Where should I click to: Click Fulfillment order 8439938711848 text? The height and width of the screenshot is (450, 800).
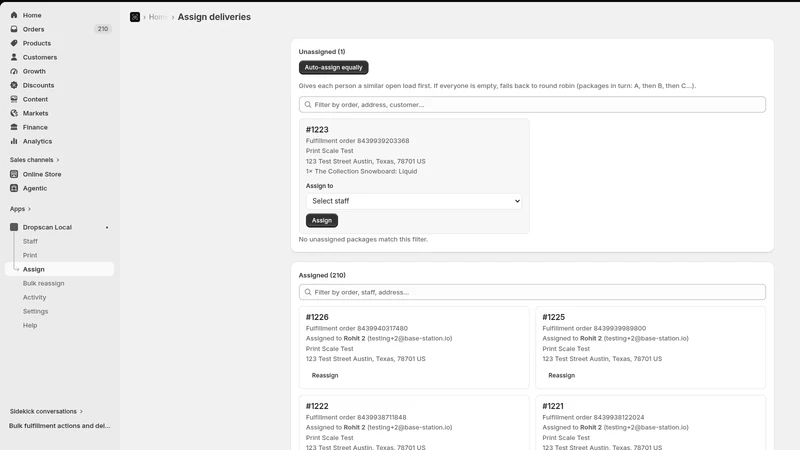point(356,417)
